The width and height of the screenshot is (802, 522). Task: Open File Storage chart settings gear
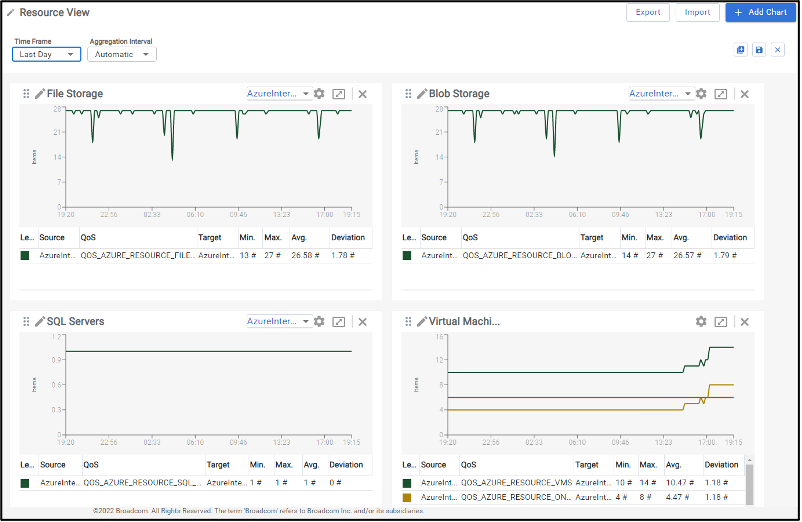coord(319,94)
